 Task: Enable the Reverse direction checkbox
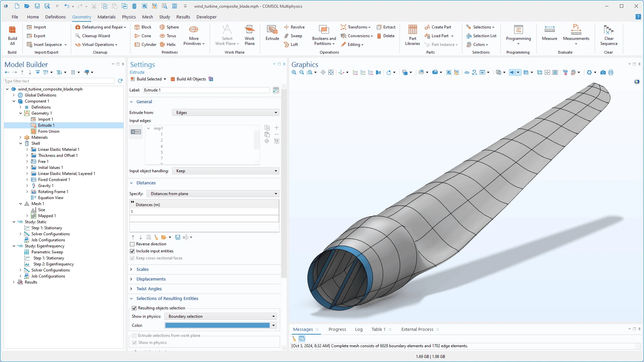(132, 244)
